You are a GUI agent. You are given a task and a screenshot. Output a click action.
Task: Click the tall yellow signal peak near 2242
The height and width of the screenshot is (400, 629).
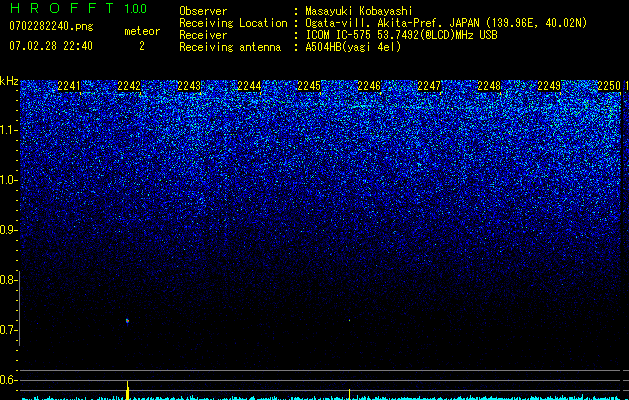pos(128,390)
